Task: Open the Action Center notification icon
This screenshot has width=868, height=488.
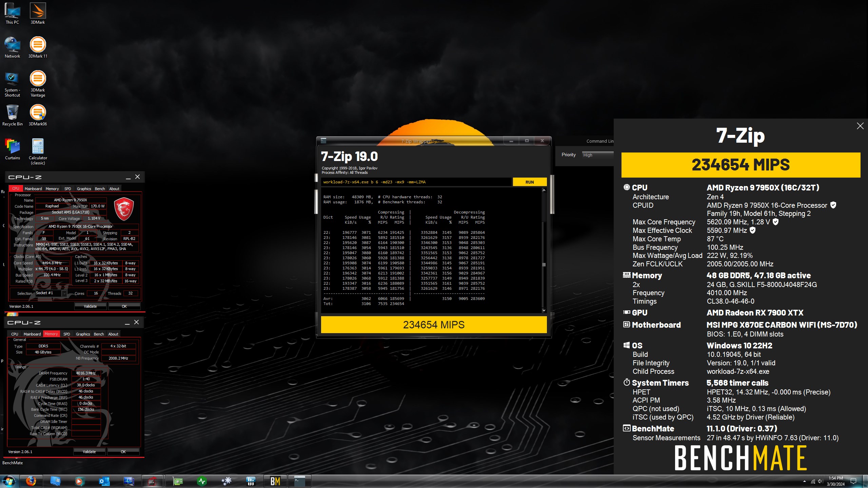Action: click(x=853, y=481)
